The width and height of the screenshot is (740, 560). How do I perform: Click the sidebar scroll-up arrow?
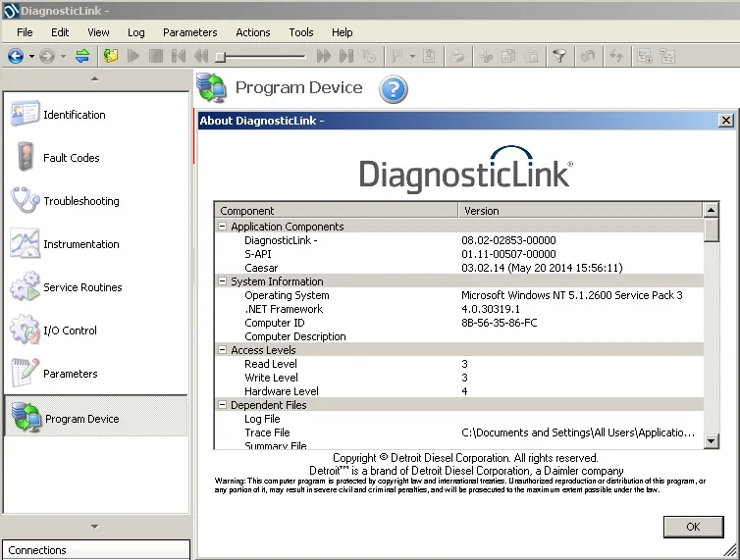click(95, 78)
